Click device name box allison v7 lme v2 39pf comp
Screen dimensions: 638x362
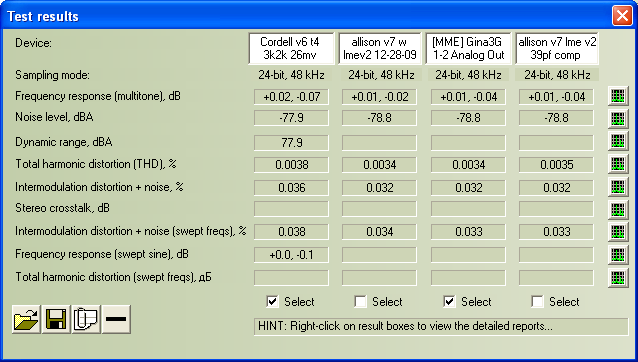pyautogui.click(x=557, y=48)
